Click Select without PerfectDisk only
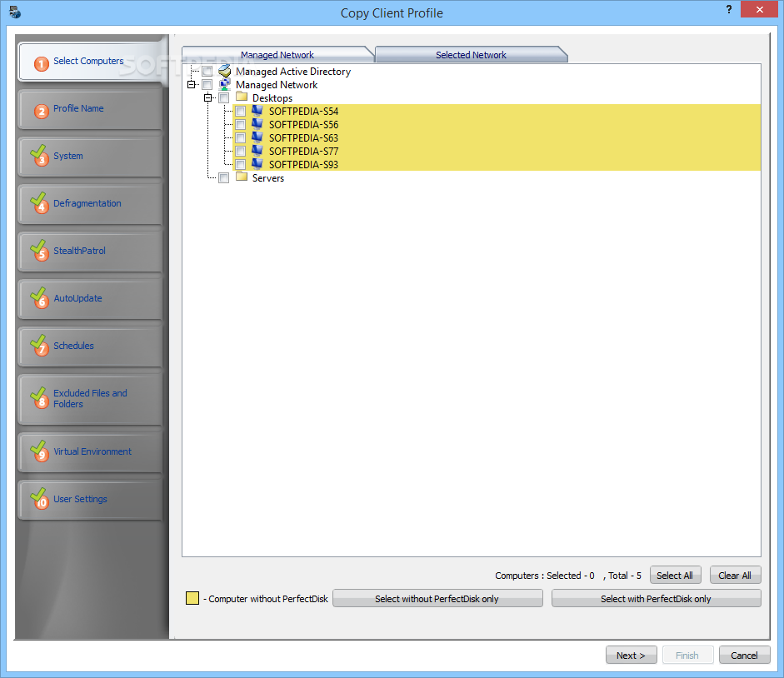The height and width of the screenshot is (678, 784). (x=437, y=599)
